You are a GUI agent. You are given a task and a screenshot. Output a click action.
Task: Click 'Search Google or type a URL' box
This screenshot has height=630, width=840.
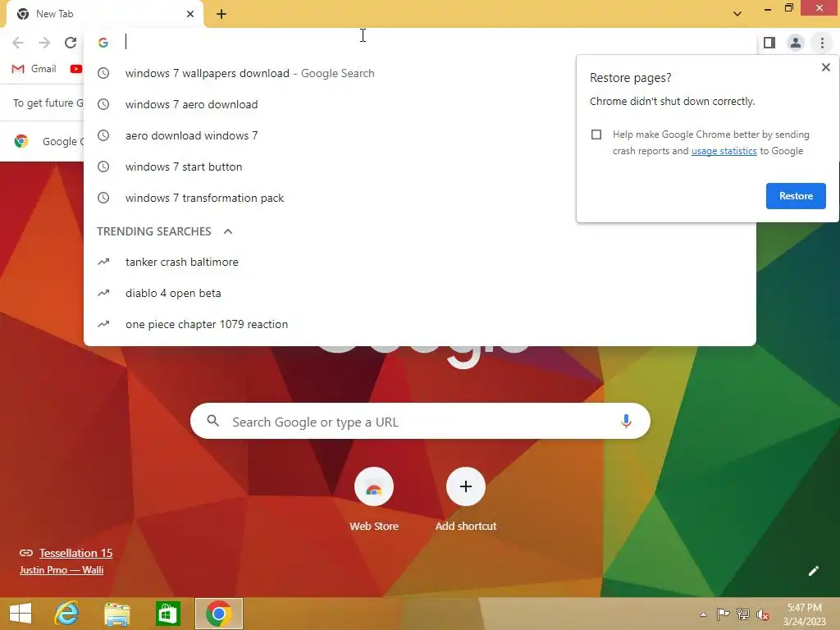[420, 421]
